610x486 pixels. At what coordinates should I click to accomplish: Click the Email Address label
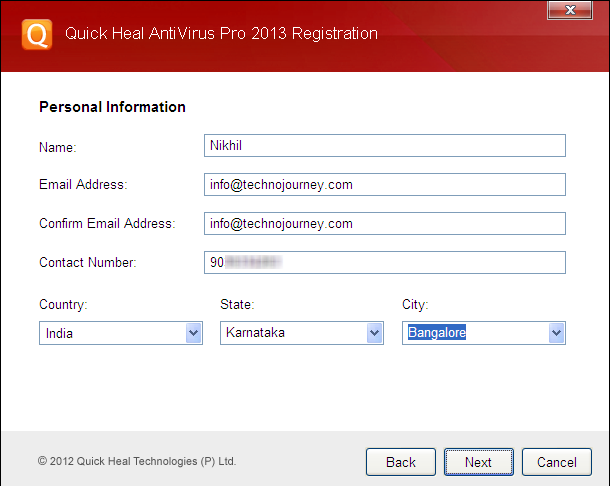click(x=83, y=184)
